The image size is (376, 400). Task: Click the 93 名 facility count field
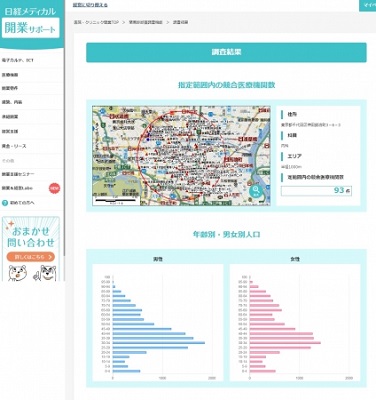(316, 191)
